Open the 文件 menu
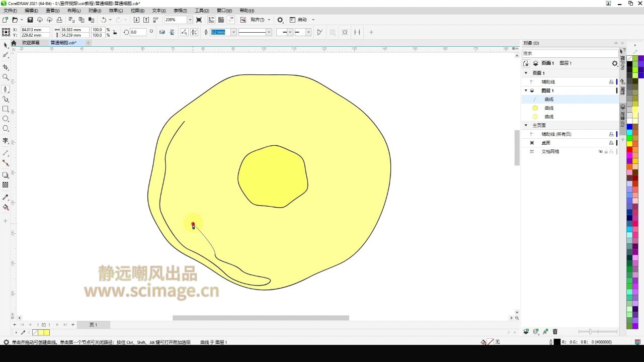This screenshot has width=644, height=362. point(10,11)
